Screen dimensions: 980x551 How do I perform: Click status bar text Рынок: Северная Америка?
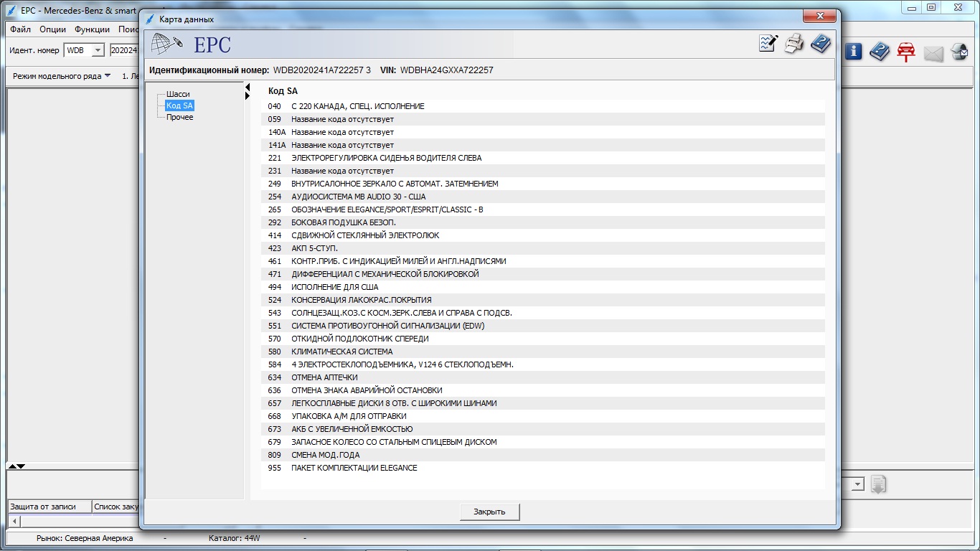point(85,538)
